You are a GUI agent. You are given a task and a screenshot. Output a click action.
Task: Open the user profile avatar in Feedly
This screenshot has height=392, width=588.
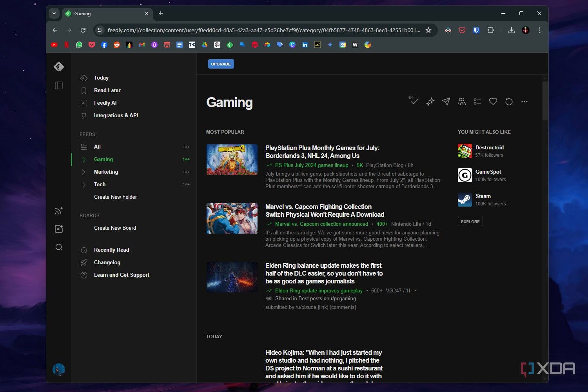tap(59, 370)
